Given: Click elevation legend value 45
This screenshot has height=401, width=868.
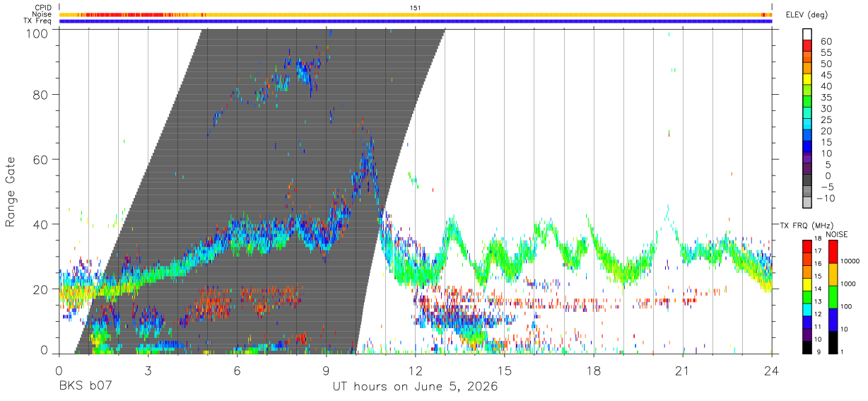Looking at the screenshot, I should point(826,75).
